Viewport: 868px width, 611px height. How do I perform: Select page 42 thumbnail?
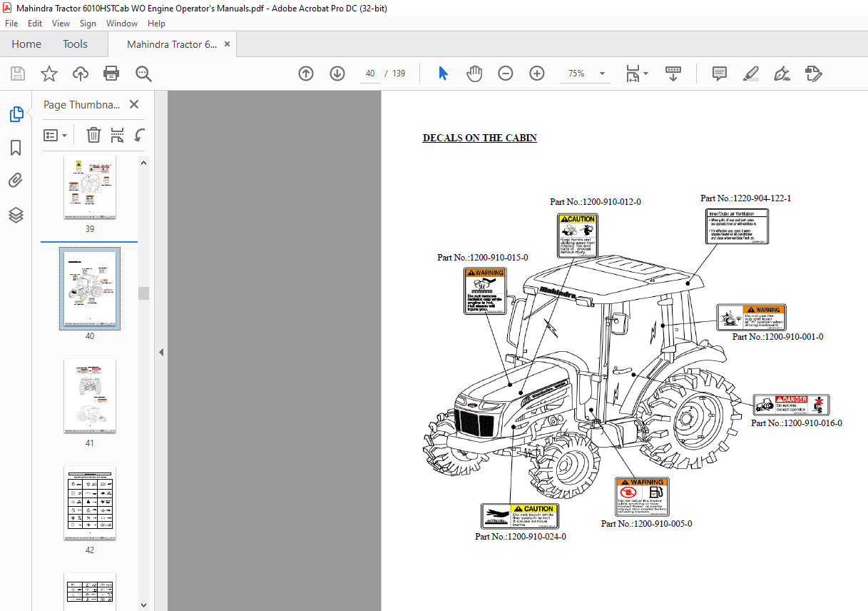click(x=90, y=503)
